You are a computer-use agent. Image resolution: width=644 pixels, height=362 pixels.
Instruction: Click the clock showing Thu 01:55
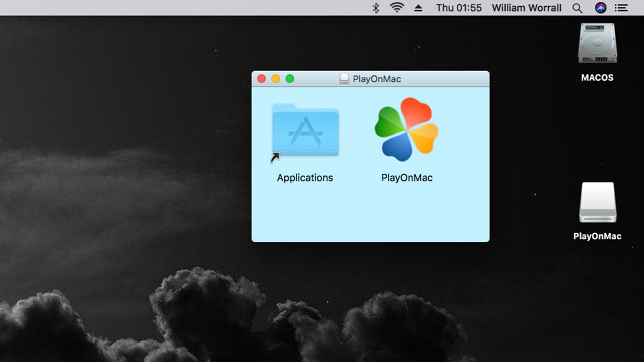pyautogui.click(x=459, y=8)
